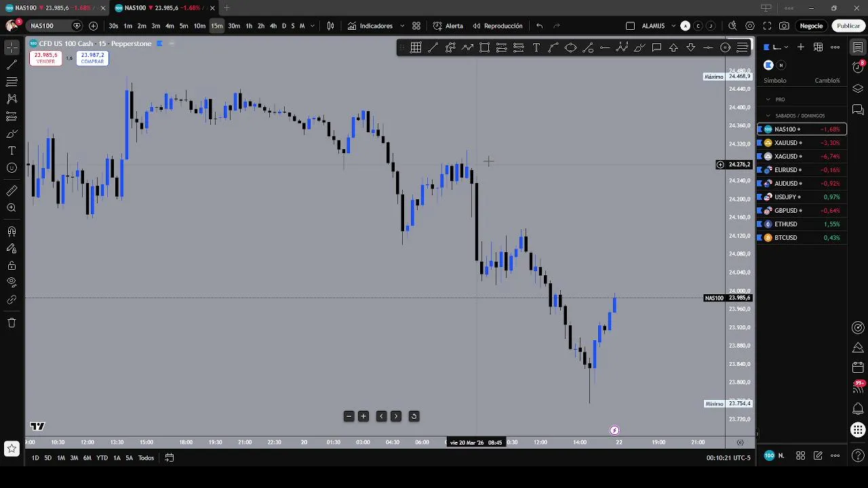Open the Indicadores panel
This screenshot has width=868, height=488.
(370, 26)
